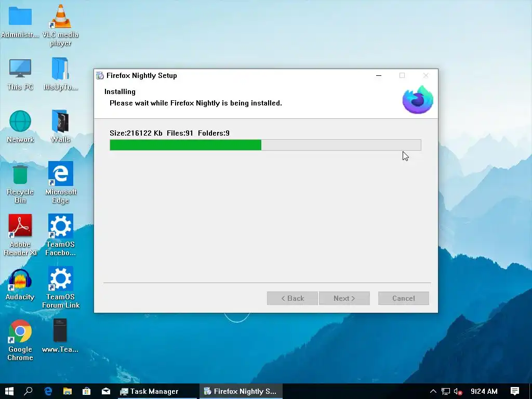Click the network status tray icon
Viewport: 532px width, 399px height.
click(x=445, y=391)
